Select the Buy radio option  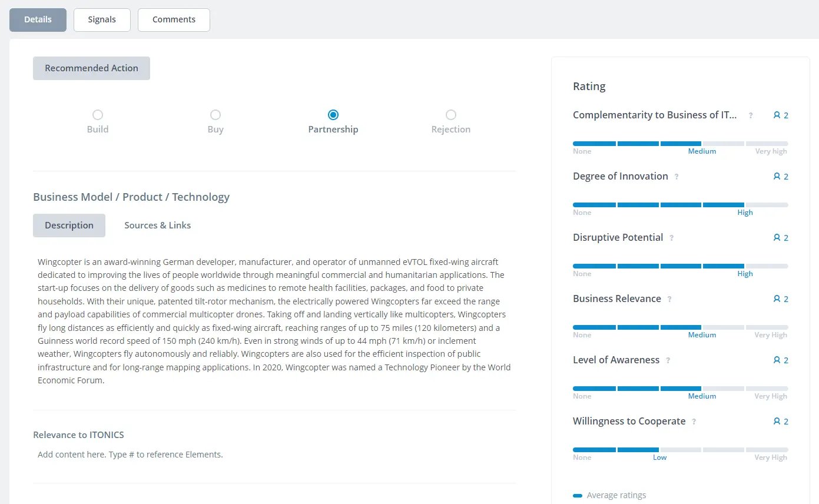(x=215, y=115)
